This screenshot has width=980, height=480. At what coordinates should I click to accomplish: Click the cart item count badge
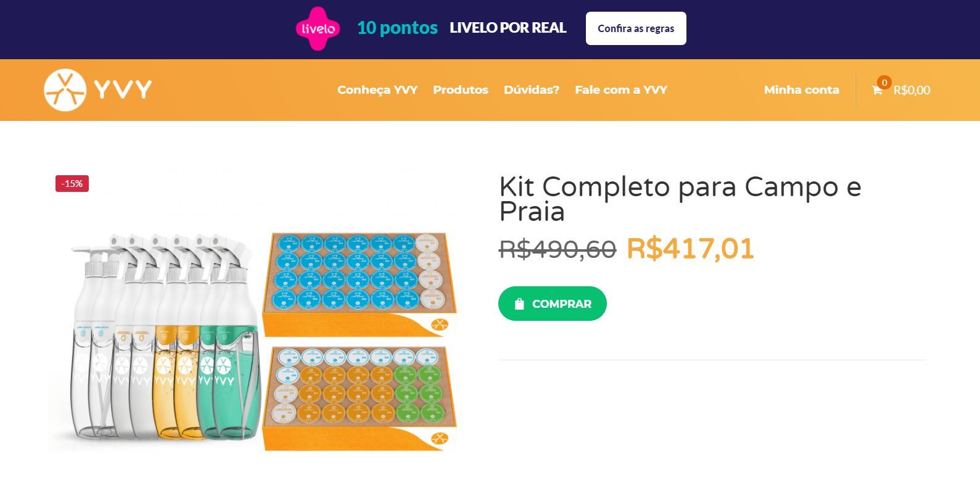(884, 83)
